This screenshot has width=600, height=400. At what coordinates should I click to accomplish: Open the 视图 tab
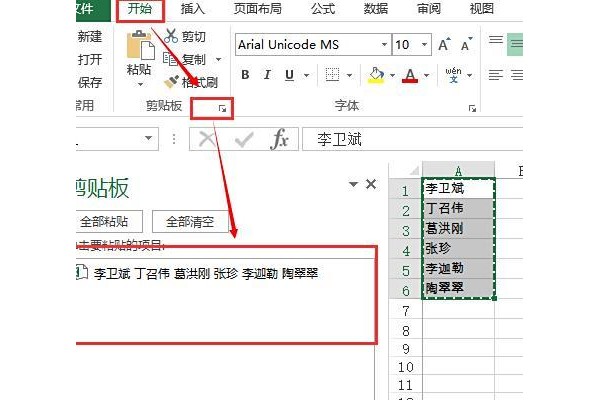click(x=481, y=9)
